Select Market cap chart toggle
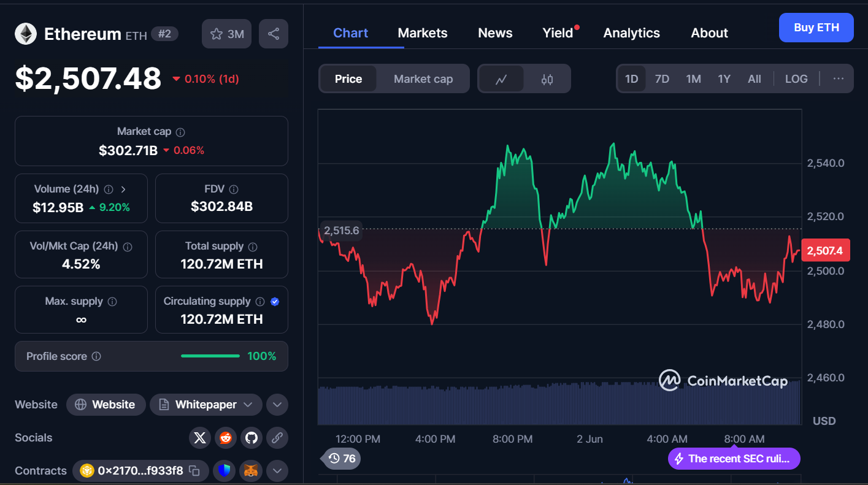The image size is (868, 485). [x=423, y=79]
